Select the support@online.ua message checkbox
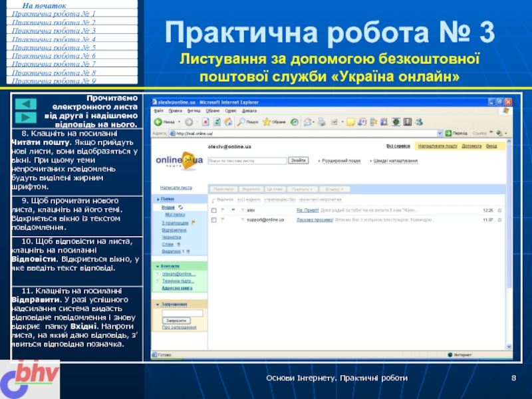 [213, 219]
